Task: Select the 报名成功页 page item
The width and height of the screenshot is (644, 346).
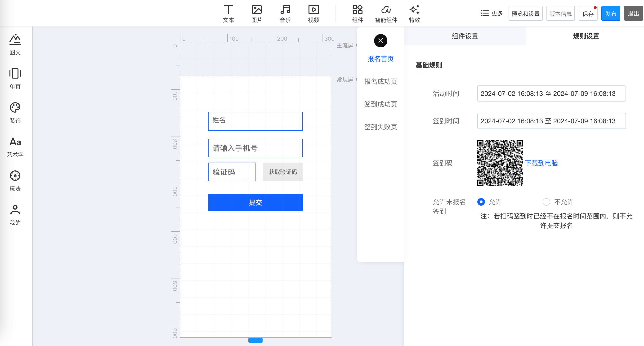Action: click(380, 81)
